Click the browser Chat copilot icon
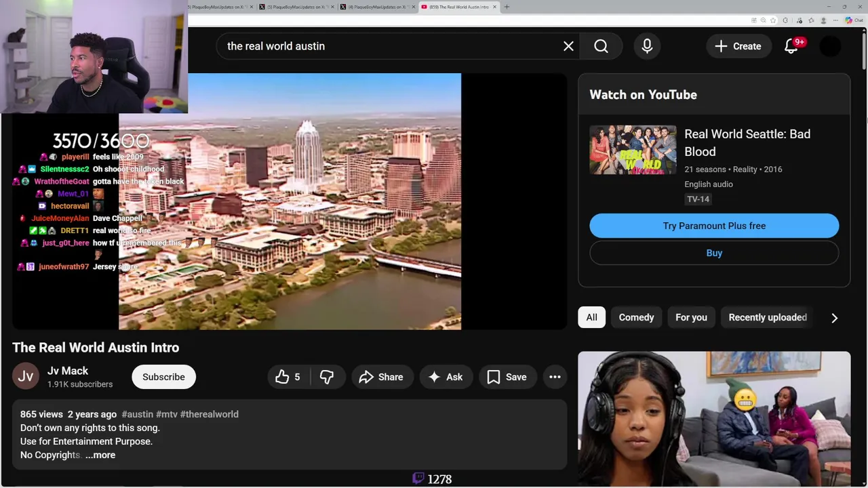The height and width of the screenshot is (488, 868). pos(853,20)
